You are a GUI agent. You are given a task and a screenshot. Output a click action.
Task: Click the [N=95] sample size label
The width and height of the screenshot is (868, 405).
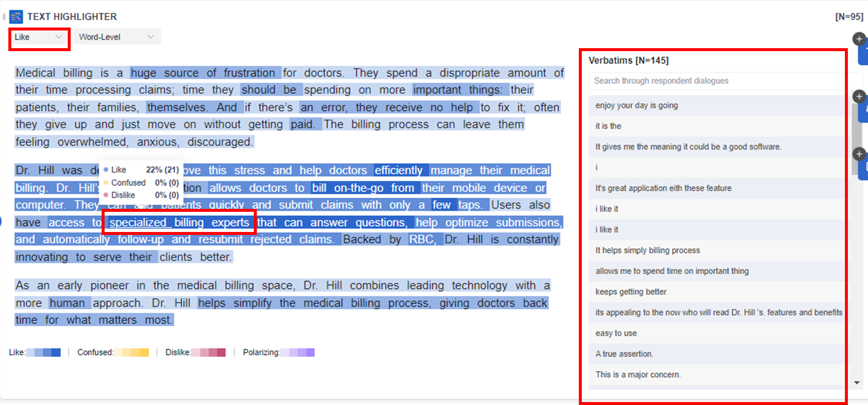point(849,17)
